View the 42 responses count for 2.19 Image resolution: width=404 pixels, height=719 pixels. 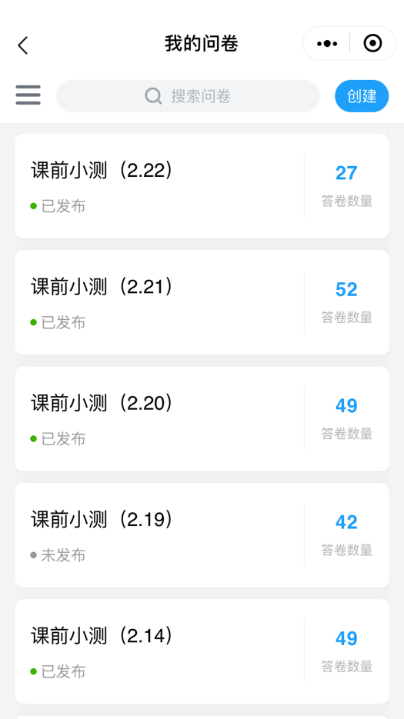[x=346, y=522]
